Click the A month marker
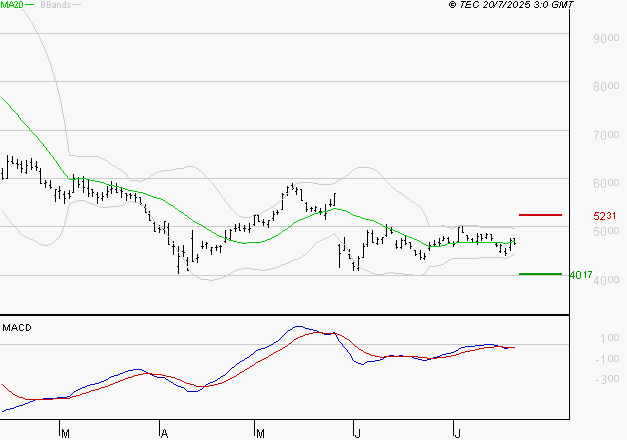Screen dimensions: 627x440 (x=164, y=434)
